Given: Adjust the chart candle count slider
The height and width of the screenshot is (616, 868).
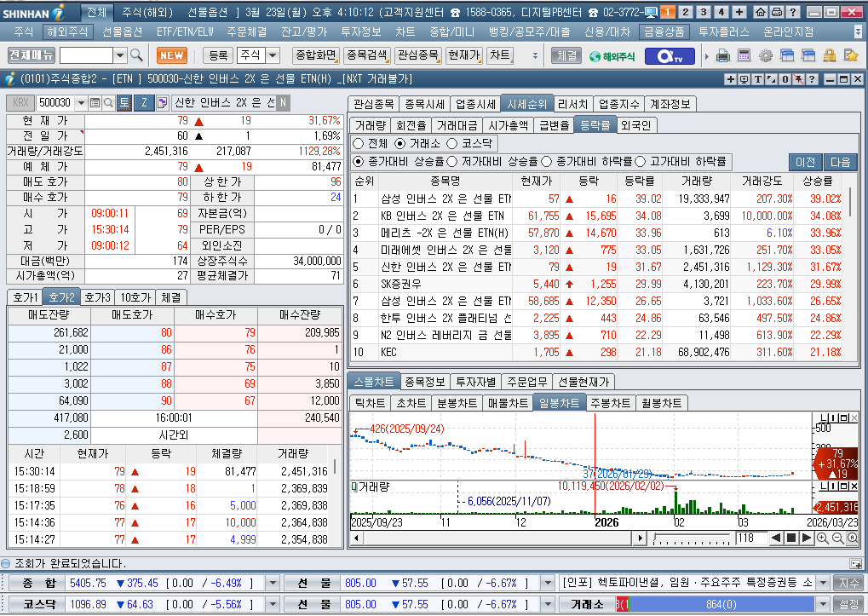Looking at the screenshot, I should (691, 538).
